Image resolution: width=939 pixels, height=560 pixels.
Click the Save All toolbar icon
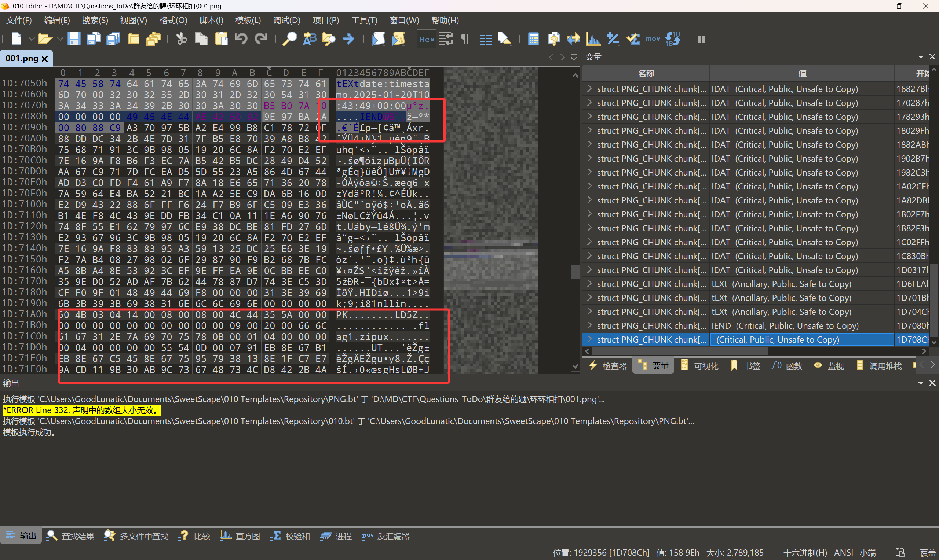click(113, 38)
